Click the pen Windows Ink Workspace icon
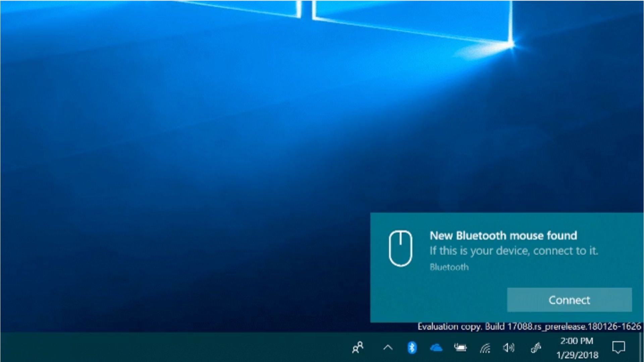The width and height of the screenshot is (644, 362). coord(536,348)
